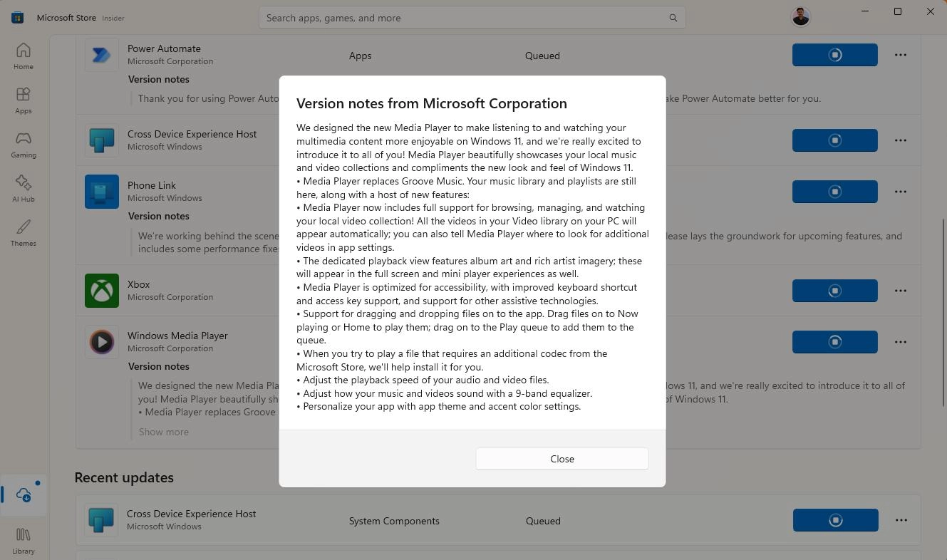Stop the Phone Link queued update
This screenshot has height=560, width=947.
(834, 192)
